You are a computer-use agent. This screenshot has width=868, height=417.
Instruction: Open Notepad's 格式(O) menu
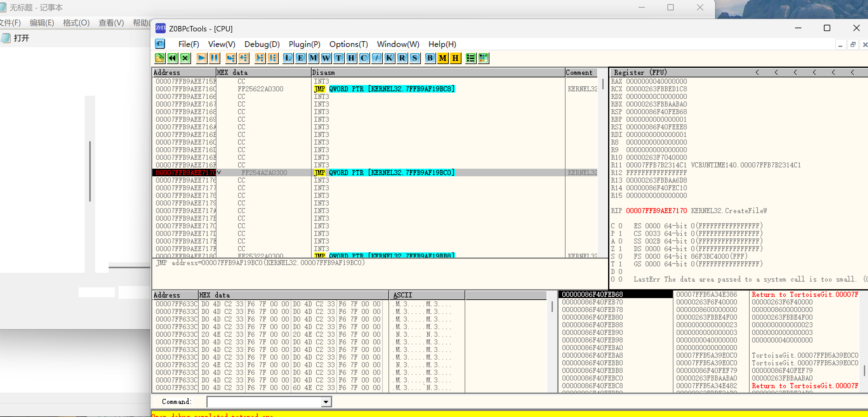(x=76, y=23)
